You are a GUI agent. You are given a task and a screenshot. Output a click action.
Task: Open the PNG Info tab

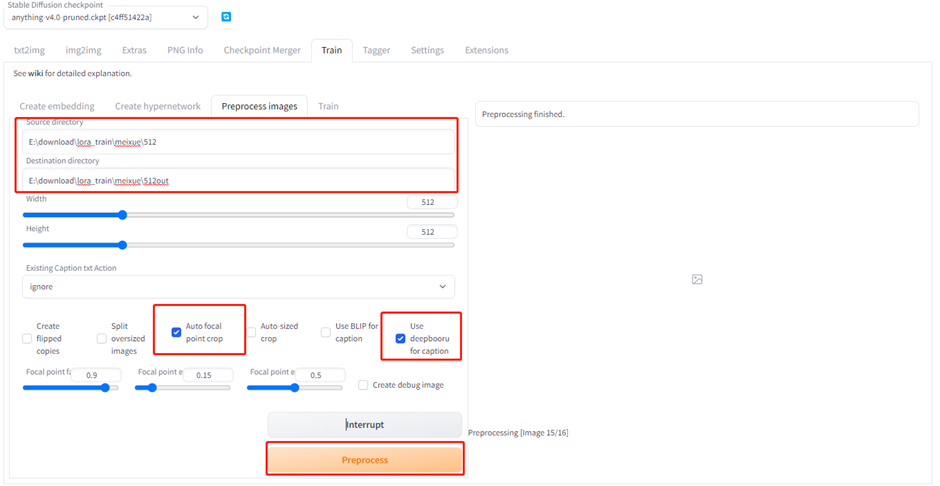click(x=185, y=50)
